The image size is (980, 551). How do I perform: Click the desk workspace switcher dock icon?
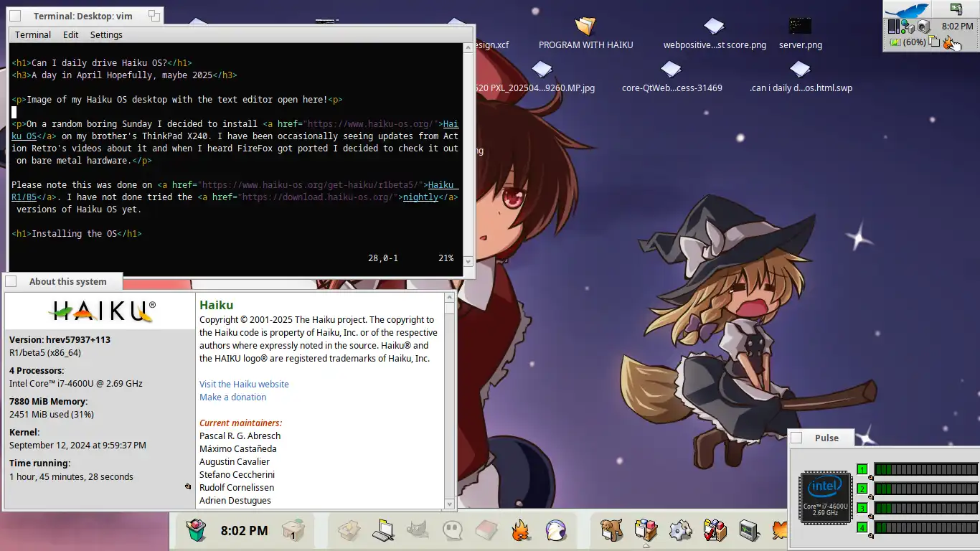(x=293, y=531)
